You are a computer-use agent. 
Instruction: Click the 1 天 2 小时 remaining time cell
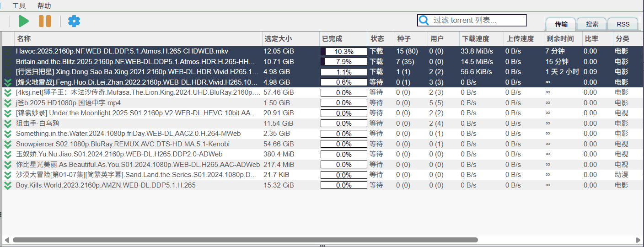(x=562, y=72)
